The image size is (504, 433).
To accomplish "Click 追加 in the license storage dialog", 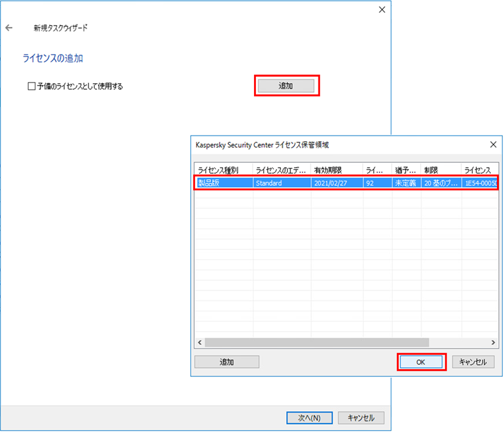I will pos(227,362).
